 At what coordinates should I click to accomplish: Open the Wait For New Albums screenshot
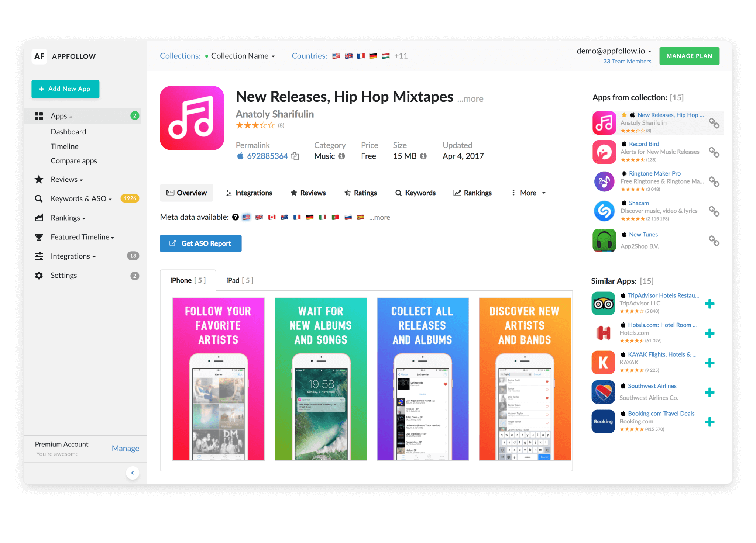point(321,379)
